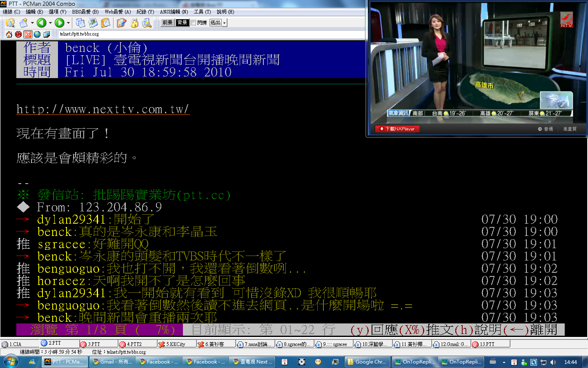This screenshot has height=368, width=588.
Task: Open dropdown arrow next to 送出 button
Action: [224, 23]
